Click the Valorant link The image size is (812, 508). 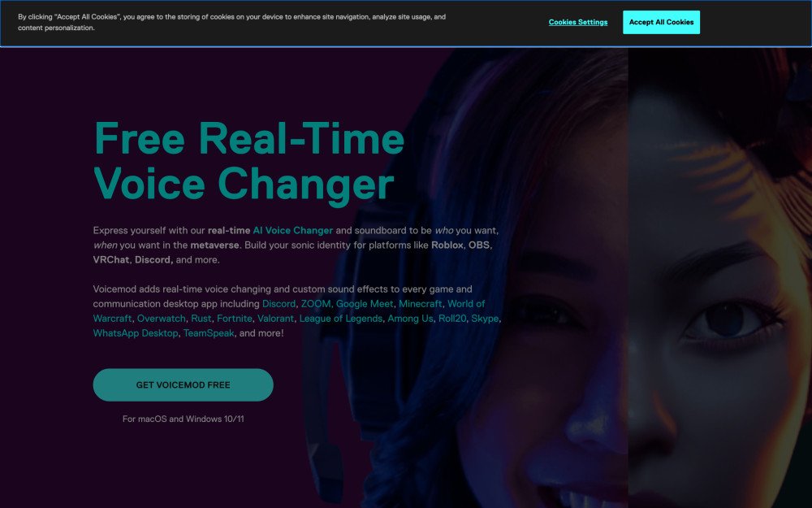coord(275,319)
